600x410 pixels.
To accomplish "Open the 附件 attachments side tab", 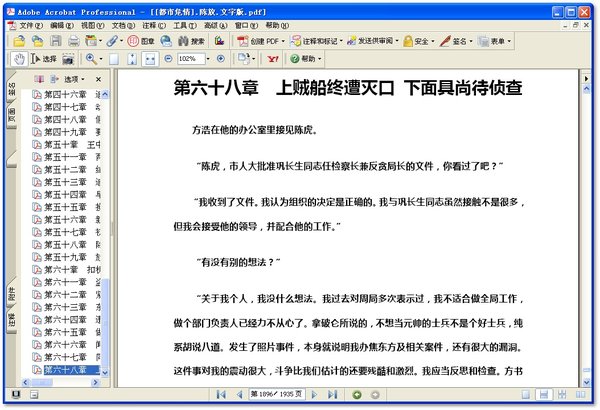I will 12,292.
